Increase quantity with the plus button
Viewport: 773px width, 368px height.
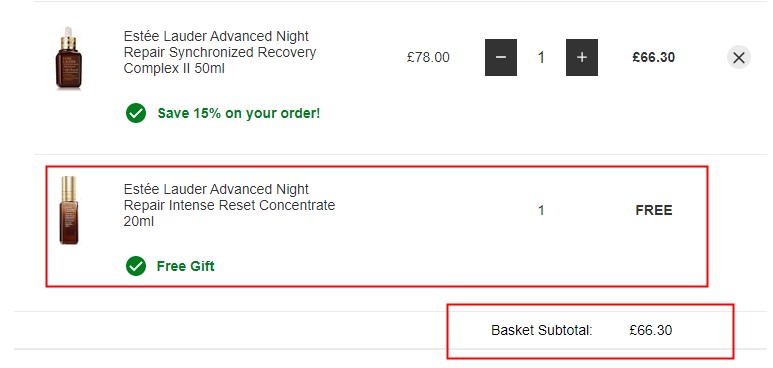click(x=582, y=57)
